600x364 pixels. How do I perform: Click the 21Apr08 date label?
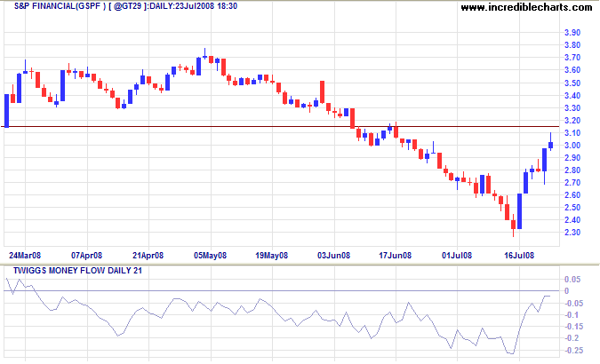tap(148, 256)
